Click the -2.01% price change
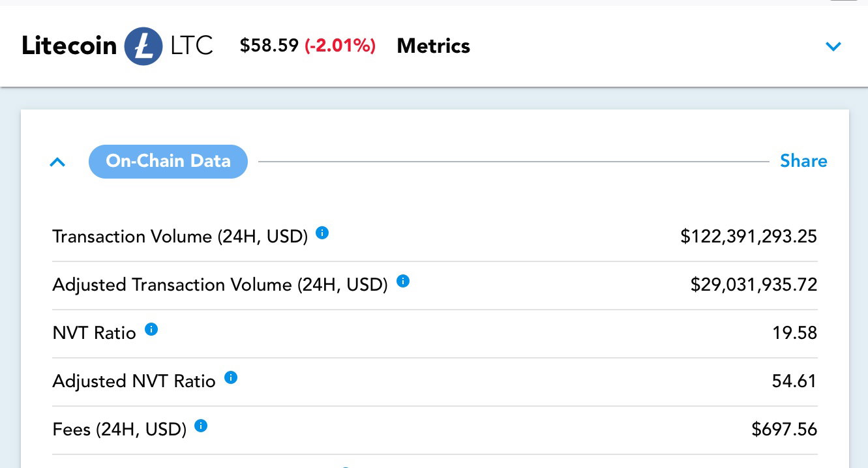This screenshot has height=468, width=868. [x=340, y=46]
